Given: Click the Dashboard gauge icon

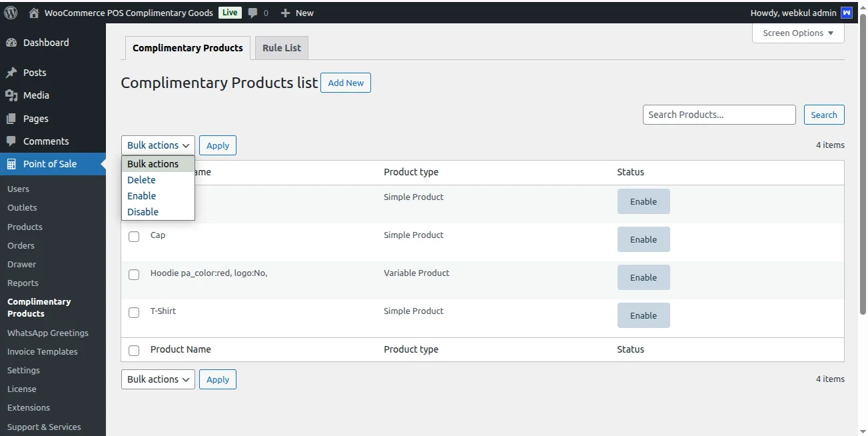Looking at the screenshot, I should click(x=11, y=43).
